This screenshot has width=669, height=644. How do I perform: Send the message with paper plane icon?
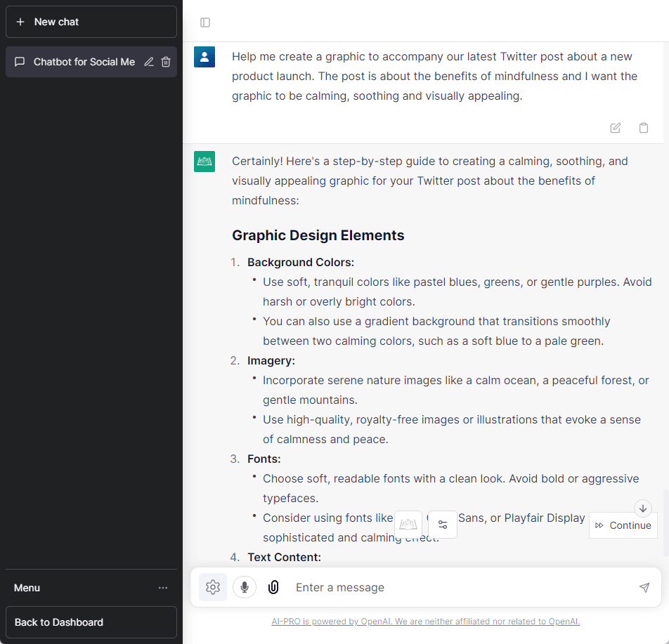point(644,588)
